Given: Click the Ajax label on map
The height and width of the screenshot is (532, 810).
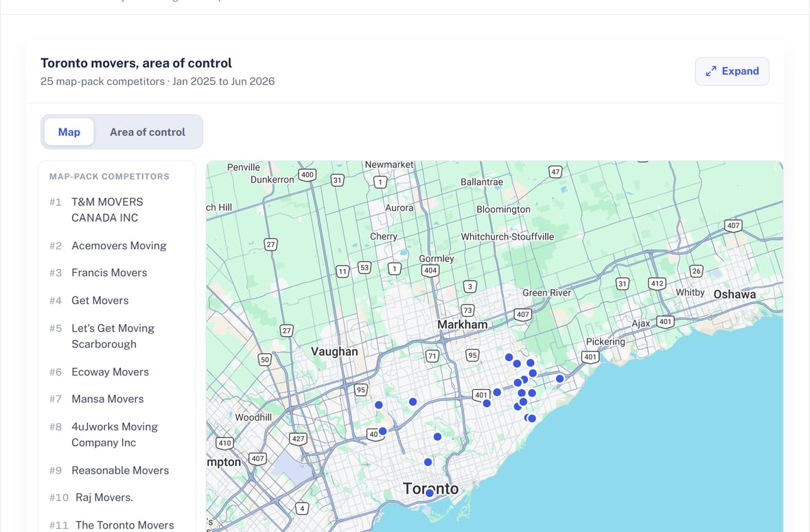Looking at the screenshot, I should [x=640, y=323].
